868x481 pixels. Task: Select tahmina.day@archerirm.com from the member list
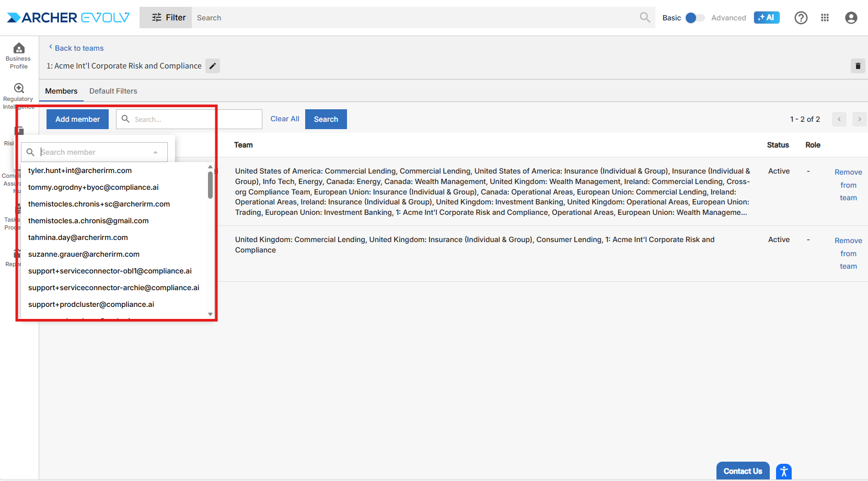coord(78,237)
